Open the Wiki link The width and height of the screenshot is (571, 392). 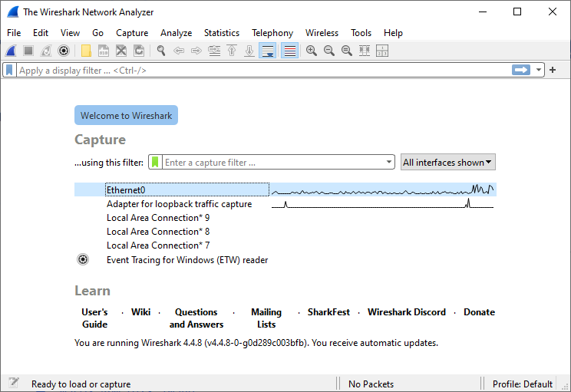click(x=141, y=312)
